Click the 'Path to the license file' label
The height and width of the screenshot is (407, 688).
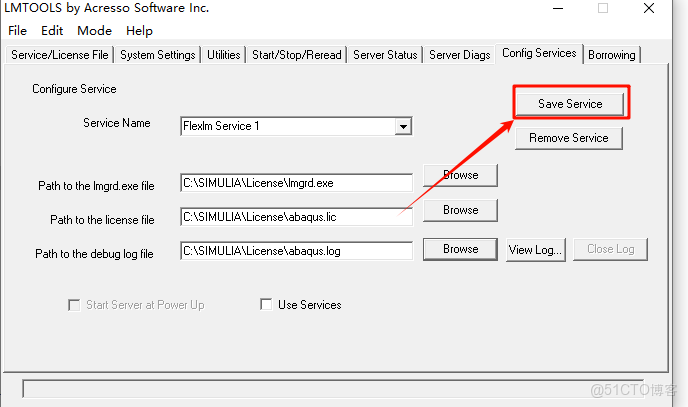[102, 220]
